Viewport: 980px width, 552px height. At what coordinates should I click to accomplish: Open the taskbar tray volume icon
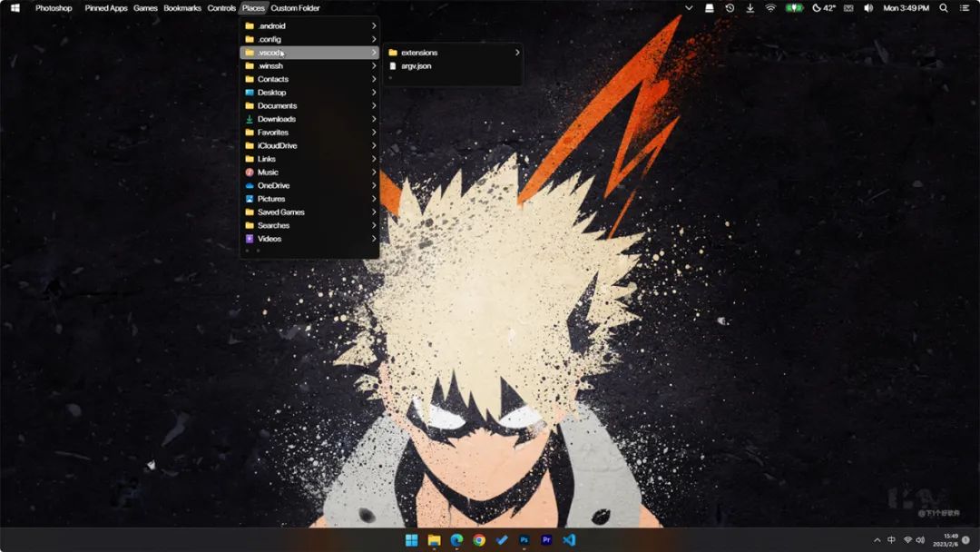coord(920,540)
